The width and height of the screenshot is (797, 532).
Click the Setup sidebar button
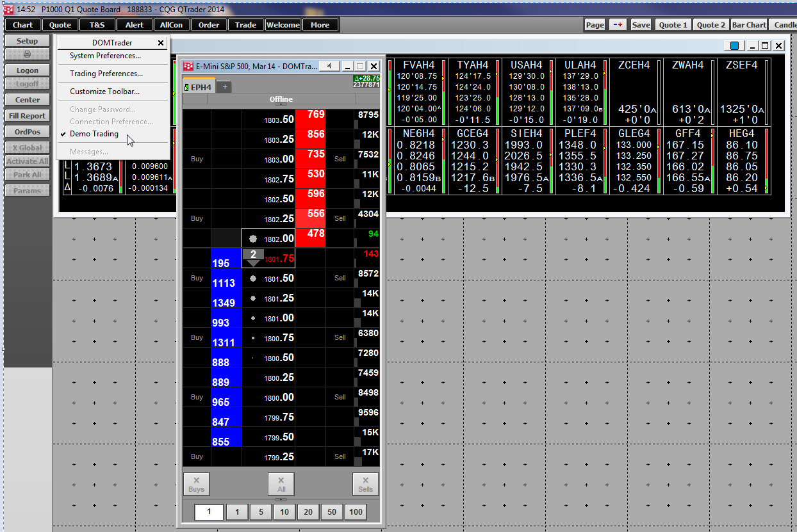click(x=28, y=41)
